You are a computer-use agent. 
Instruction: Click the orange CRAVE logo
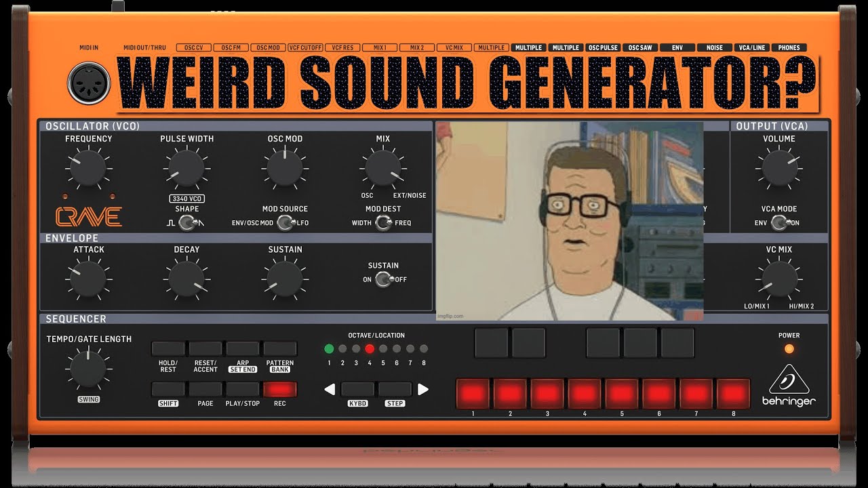click(89, 216)
